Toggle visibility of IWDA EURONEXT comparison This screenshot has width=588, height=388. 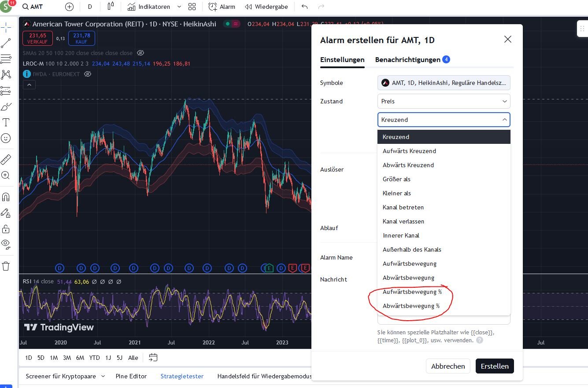point(88,74)
